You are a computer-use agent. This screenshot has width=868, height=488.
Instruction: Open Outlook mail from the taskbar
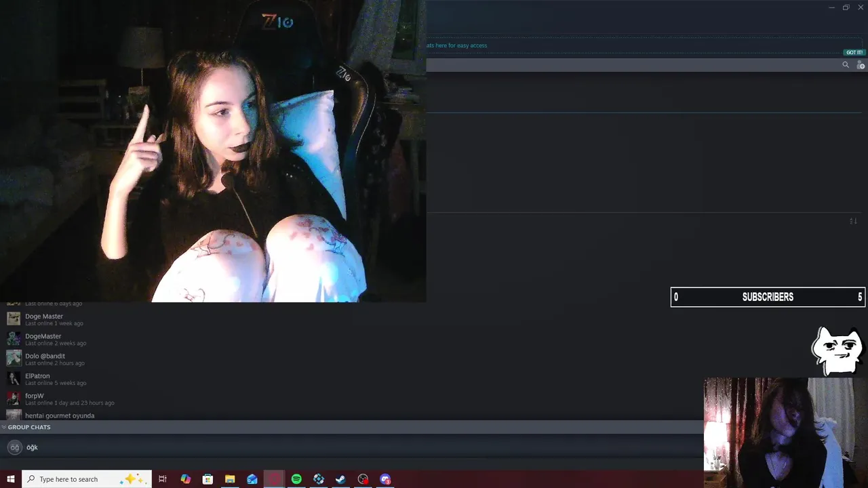252,479
